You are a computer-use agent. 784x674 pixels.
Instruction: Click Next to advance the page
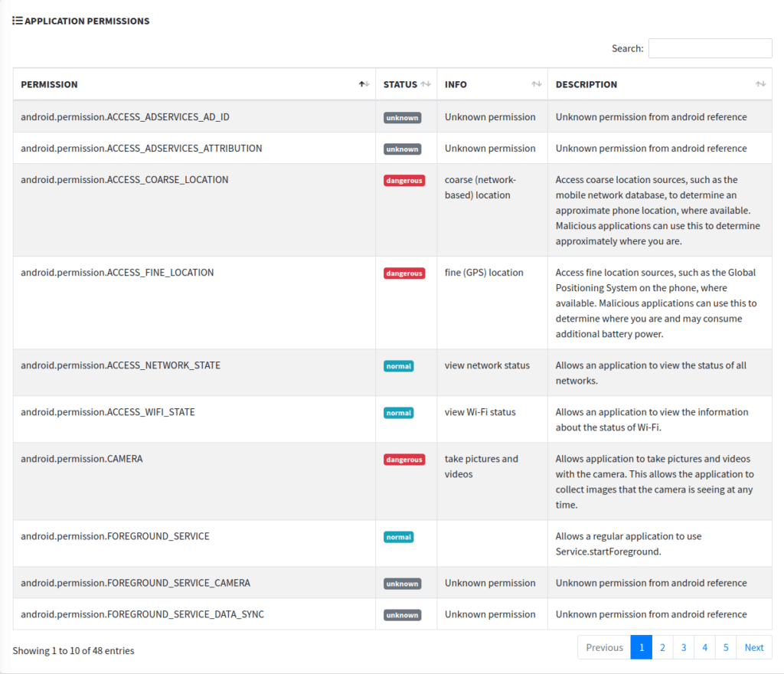pos(754,647)
